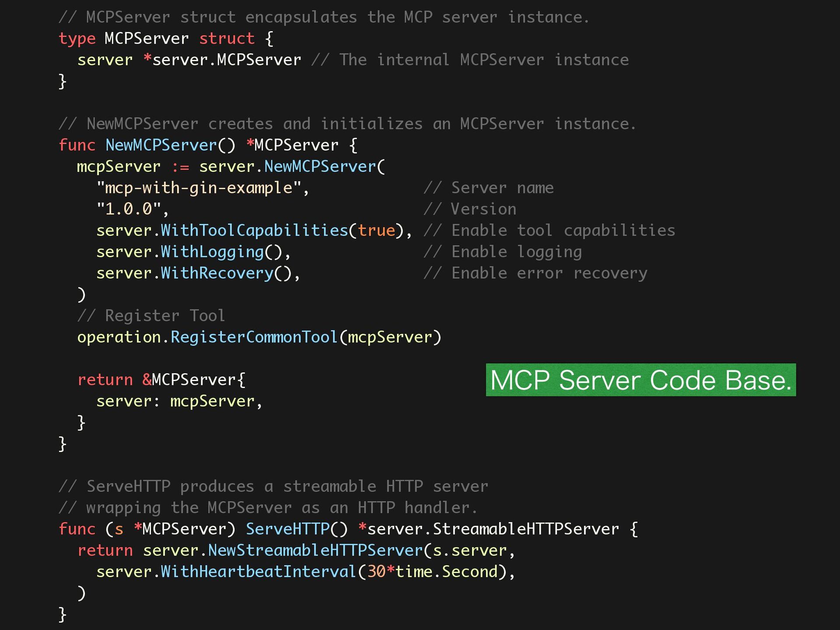Click the "// Register Tool" comment
The height and width of the screenshot is (630, 840).
151,316
